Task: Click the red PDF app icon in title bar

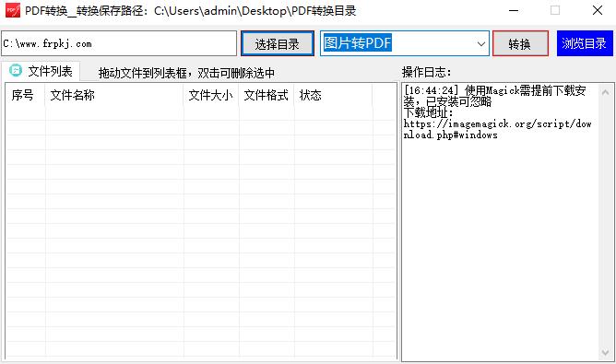Action: tap(13, 11)
